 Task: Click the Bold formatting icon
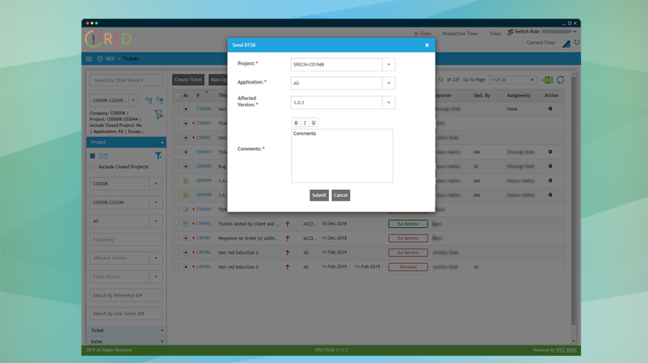[296, 122]
